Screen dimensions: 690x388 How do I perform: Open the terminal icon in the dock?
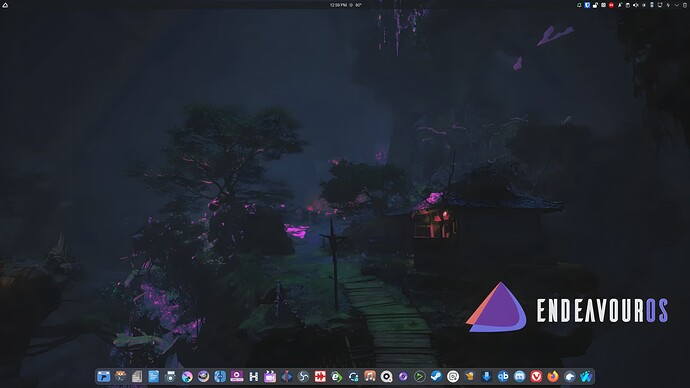pos(120,377)
